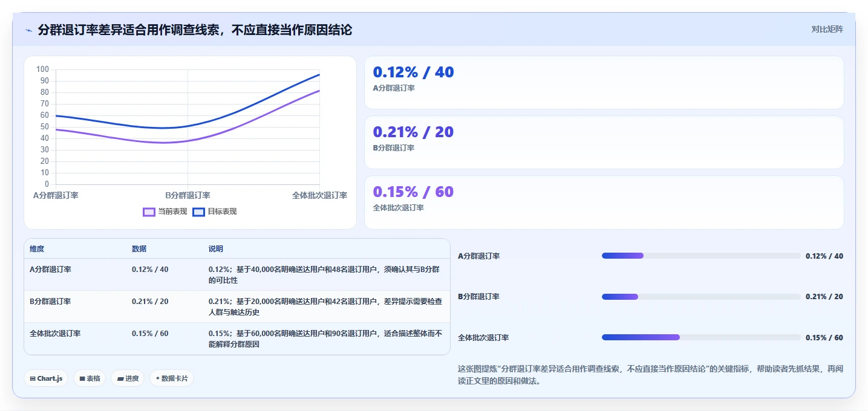Toggle the 当前表现 legend swatch
Screen dimensions: 868x411
149,212
